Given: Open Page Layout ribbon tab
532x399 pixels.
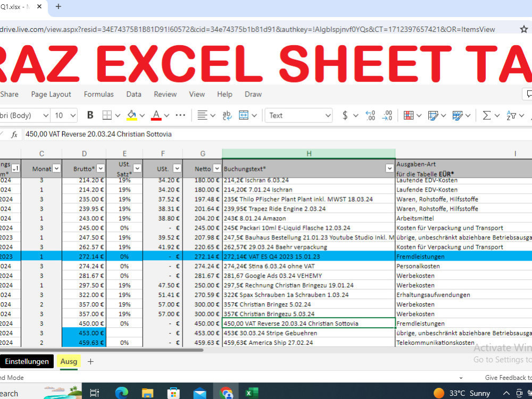Looking at the screenshot, I should [51, 94].
